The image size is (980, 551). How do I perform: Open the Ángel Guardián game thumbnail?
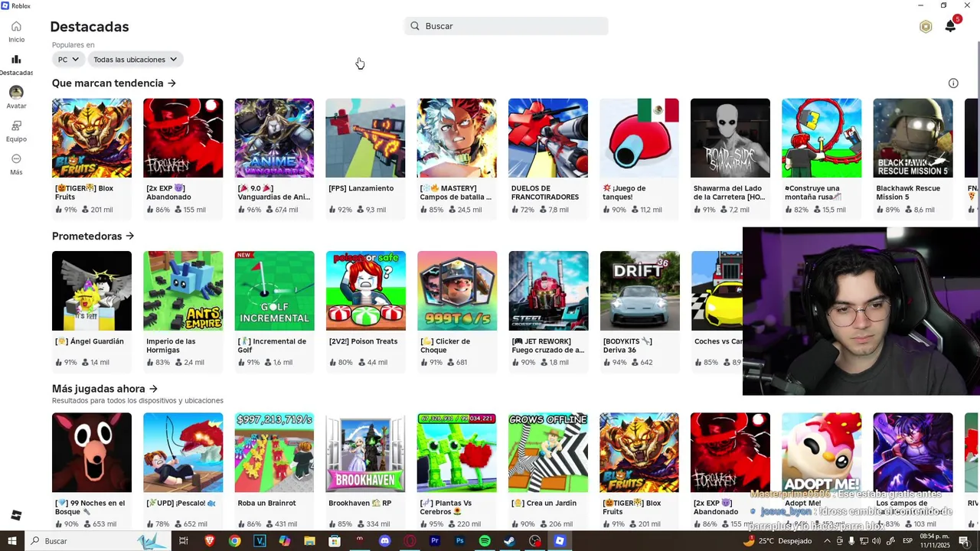coord(92,291)
